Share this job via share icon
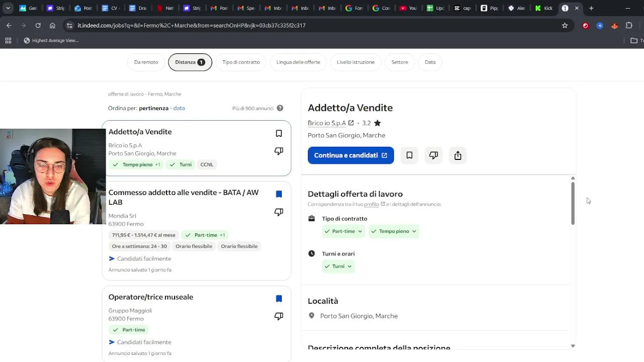This screenshot has width=644, height=362. (458, 155)
